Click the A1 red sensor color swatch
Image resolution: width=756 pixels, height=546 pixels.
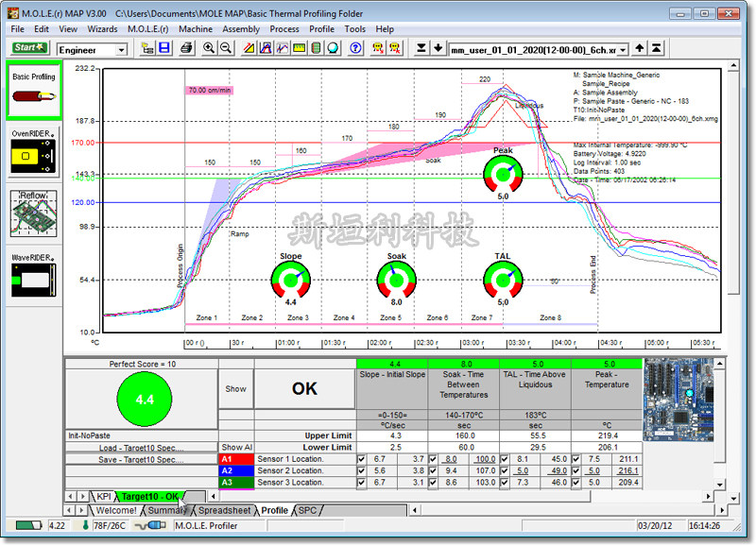(x=236, y=459)
